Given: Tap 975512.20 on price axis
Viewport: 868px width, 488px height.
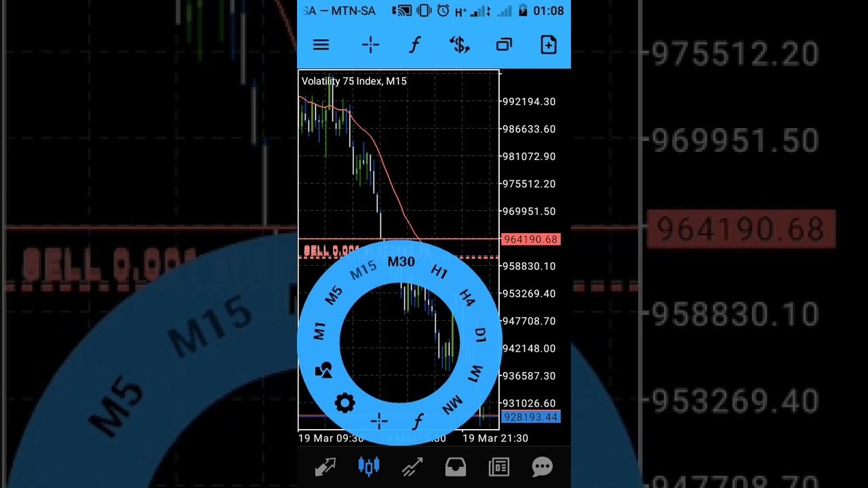Looking at the screenshot, I should (x=528, y=184).
